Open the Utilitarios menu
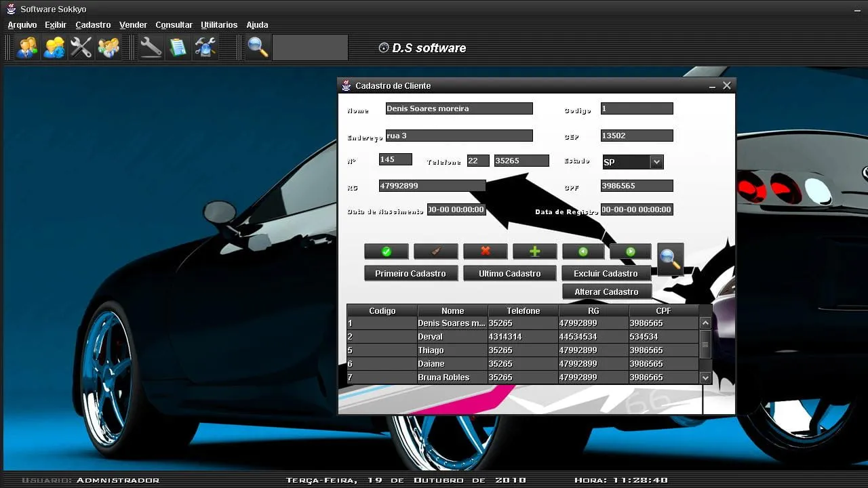868x488 pixels. [x=219, y=25]
